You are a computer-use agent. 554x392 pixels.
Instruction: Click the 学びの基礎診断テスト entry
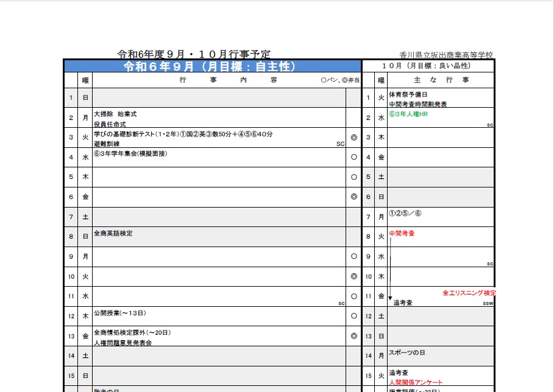pos(183,134)
